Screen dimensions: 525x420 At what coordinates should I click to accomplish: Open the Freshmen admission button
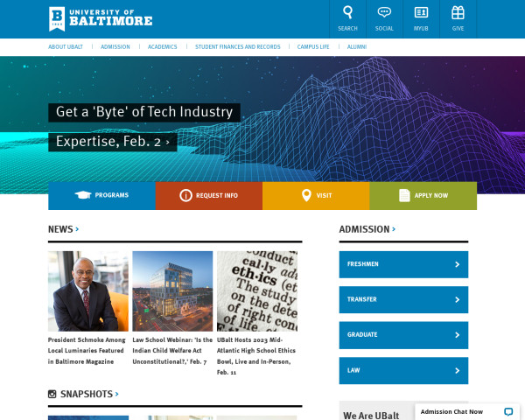(x=403, y=264)
